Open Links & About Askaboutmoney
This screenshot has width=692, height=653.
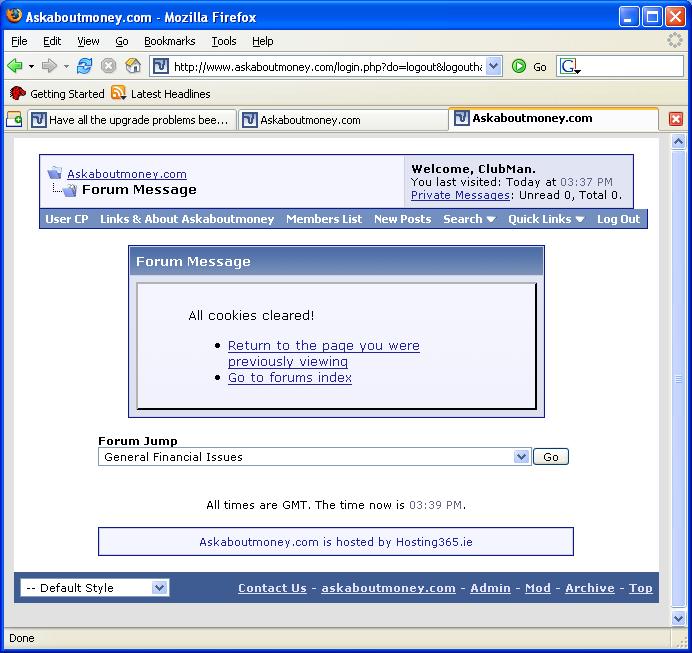pos(187,219)
